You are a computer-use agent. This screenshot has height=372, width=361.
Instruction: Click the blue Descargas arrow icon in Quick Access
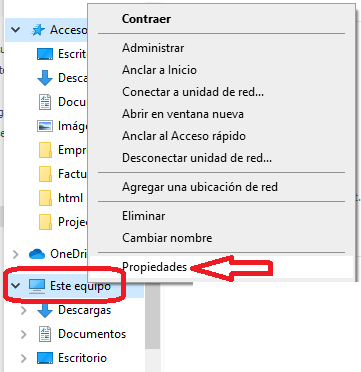point(45,78)
